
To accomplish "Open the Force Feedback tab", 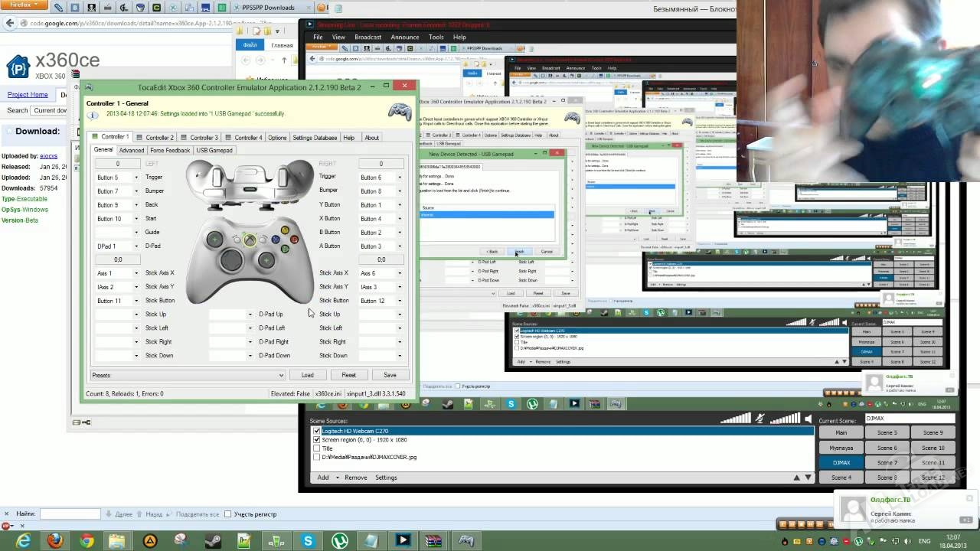I will (170, 150).
